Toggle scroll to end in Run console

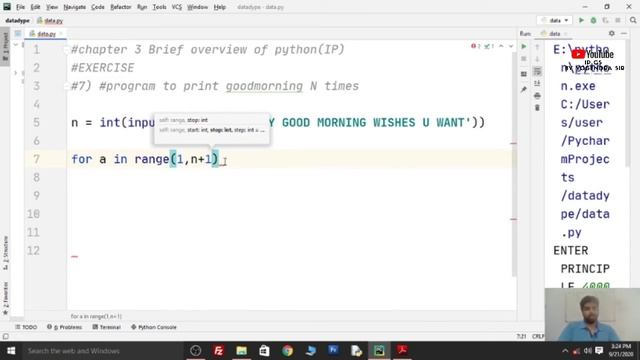(537, 83)
